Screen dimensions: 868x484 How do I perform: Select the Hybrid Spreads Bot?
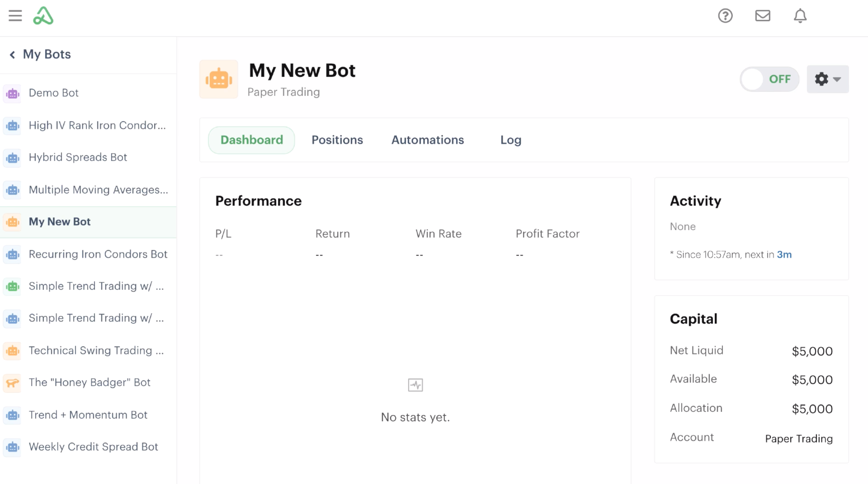click(77, 157)
